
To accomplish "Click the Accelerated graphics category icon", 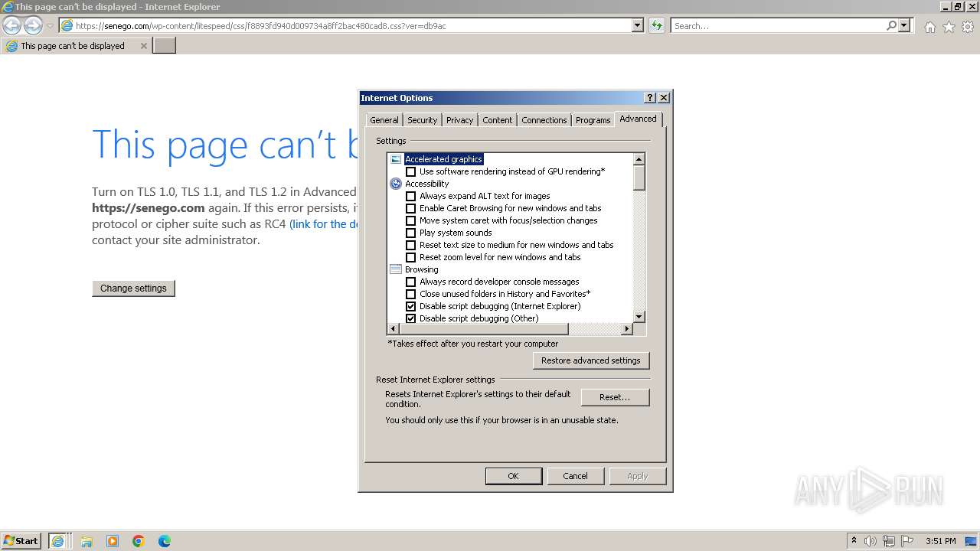I will 396,159.
